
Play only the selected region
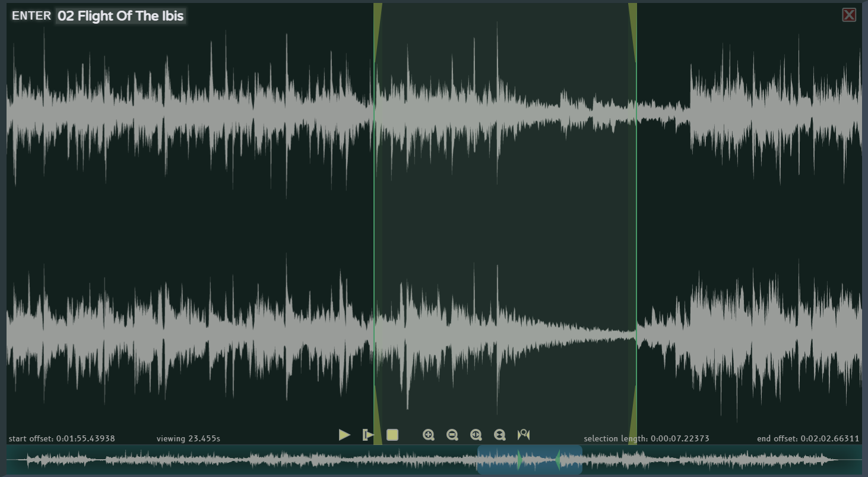point(368,435)
